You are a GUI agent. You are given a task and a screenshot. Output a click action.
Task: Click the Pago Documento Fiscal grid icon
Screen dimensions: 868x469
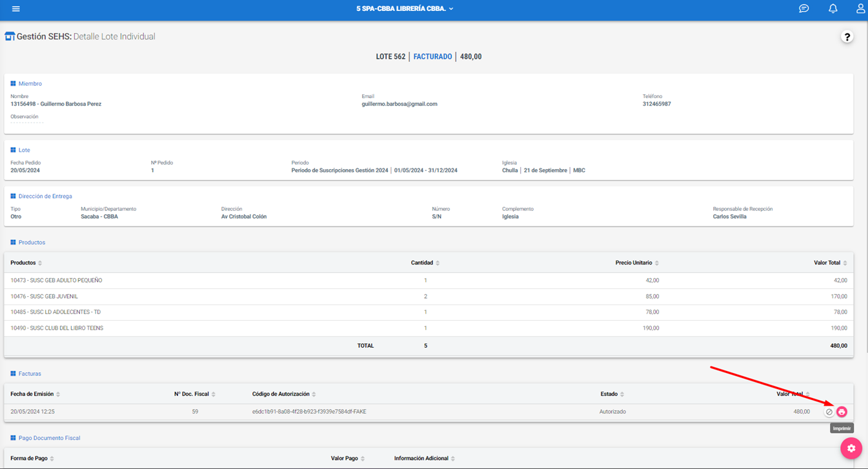point(13,438)
